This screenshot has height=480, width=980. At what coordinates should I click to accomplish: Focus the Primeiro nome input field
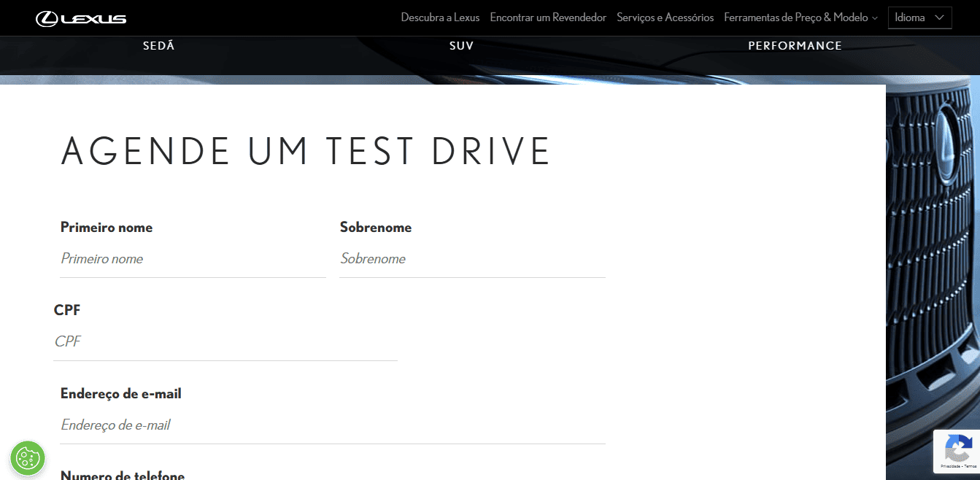click(193, 259)
